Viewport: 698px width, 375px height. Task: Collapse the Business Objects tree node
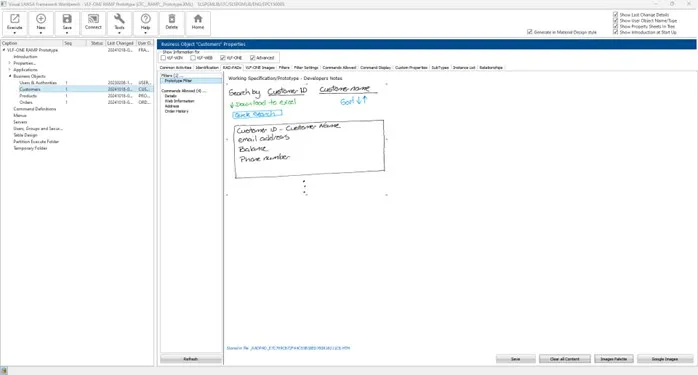pyautogui.click(x=10, y=76)
